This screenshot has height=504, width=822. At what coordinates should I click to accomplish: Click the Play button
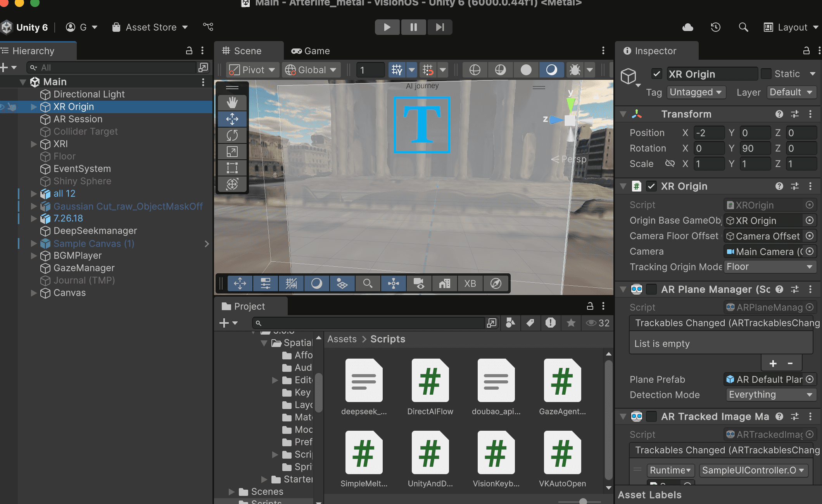[387, 27]
